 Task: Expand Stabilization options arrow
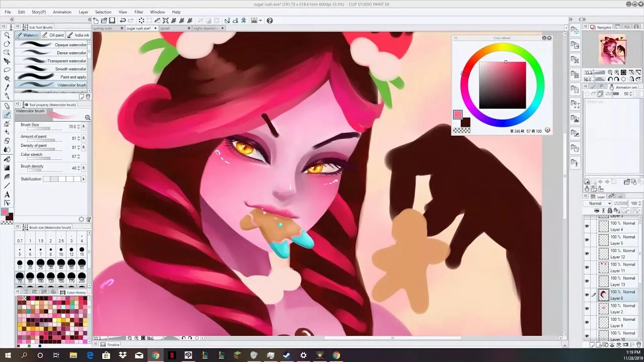pyautogui.click(x=84, y=179)
